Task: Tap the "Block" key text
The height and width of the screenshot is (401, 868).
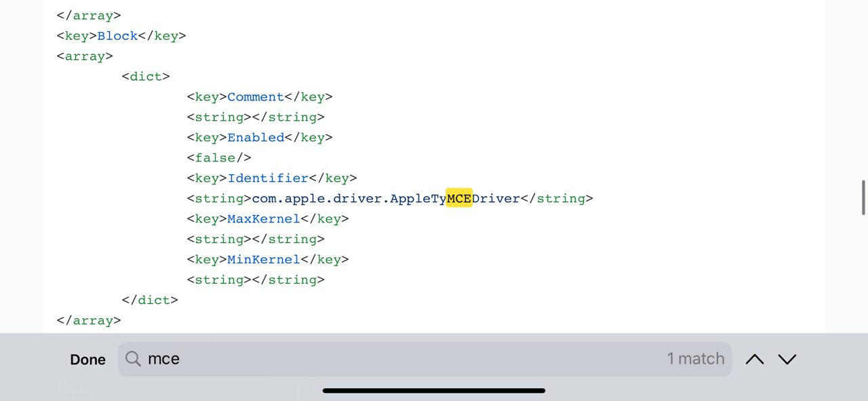Action: pyautogui.click(x=117, y=36)
